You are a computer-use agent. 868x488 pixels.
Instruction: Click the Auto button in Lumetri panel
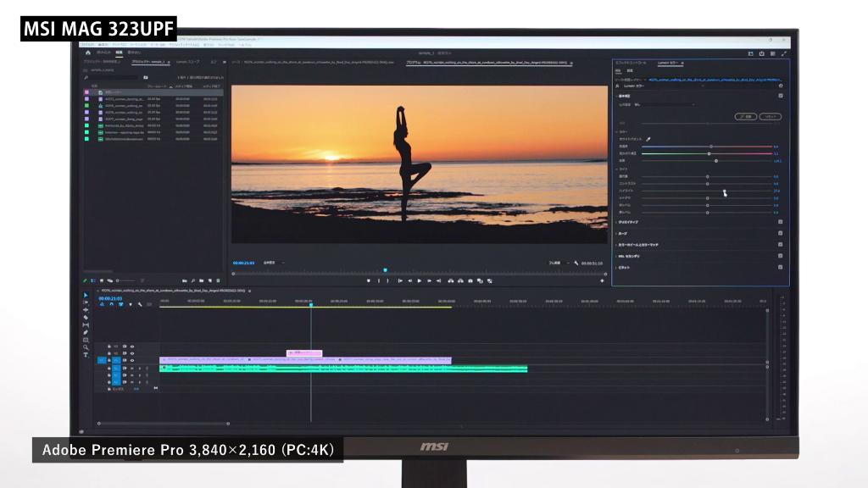tap(745, 116)
